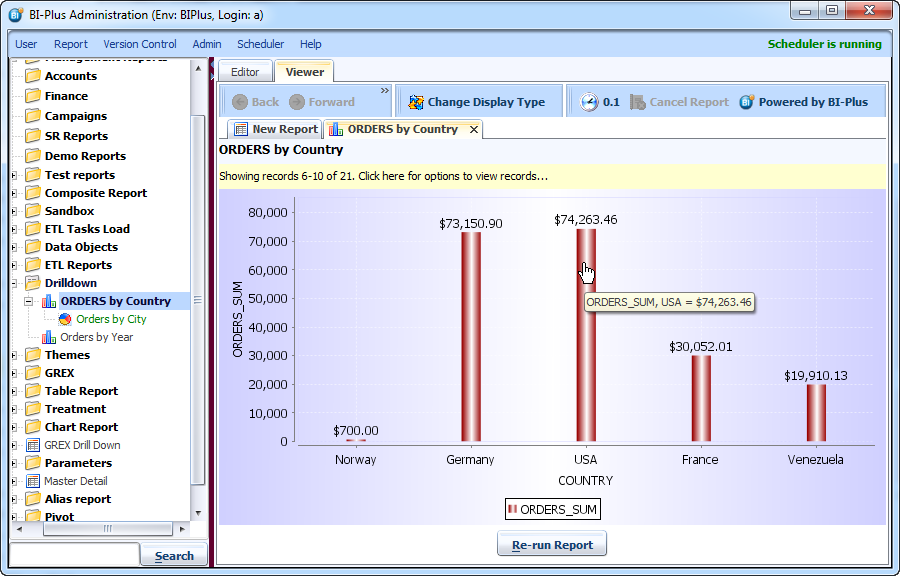Click the Back navigation arrow icon
The width and height of the screenshot is (900, 576).
coord(240,102)
